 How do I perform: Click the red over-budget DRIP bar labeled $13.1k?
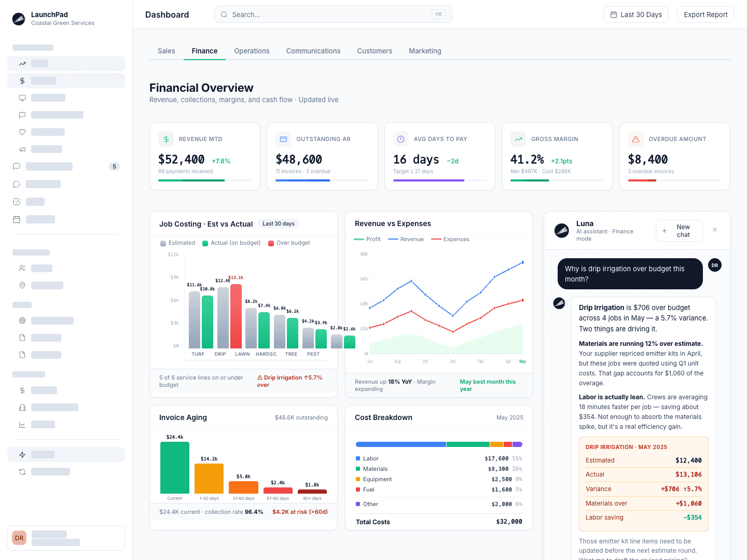point(236,316)
